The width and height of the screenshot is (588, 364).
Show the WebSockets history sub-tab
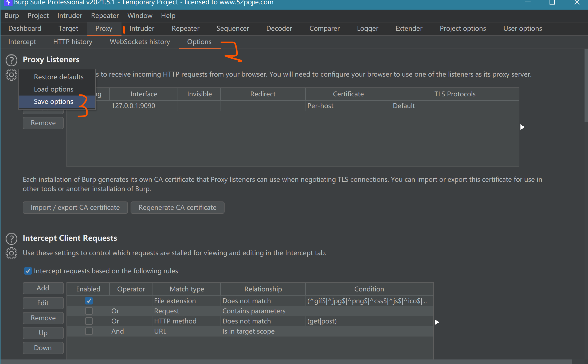[x=140, y=42]
